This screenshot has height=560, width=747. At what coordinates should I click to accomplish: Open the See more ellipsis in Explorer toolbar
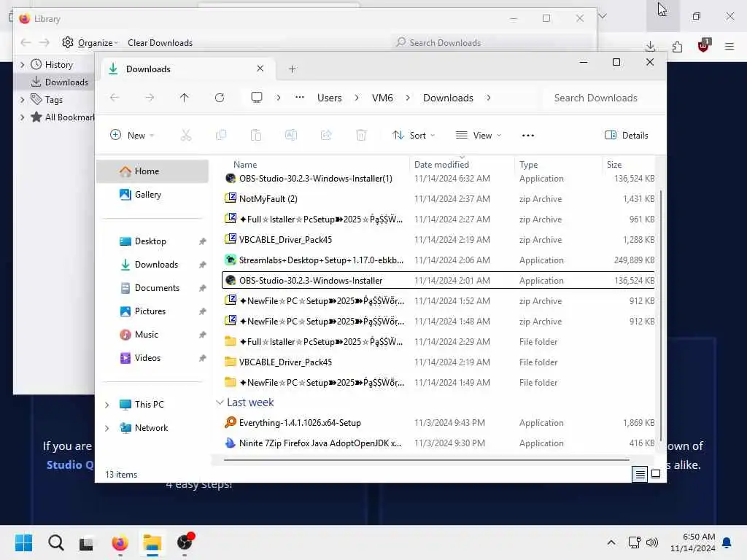528,135
